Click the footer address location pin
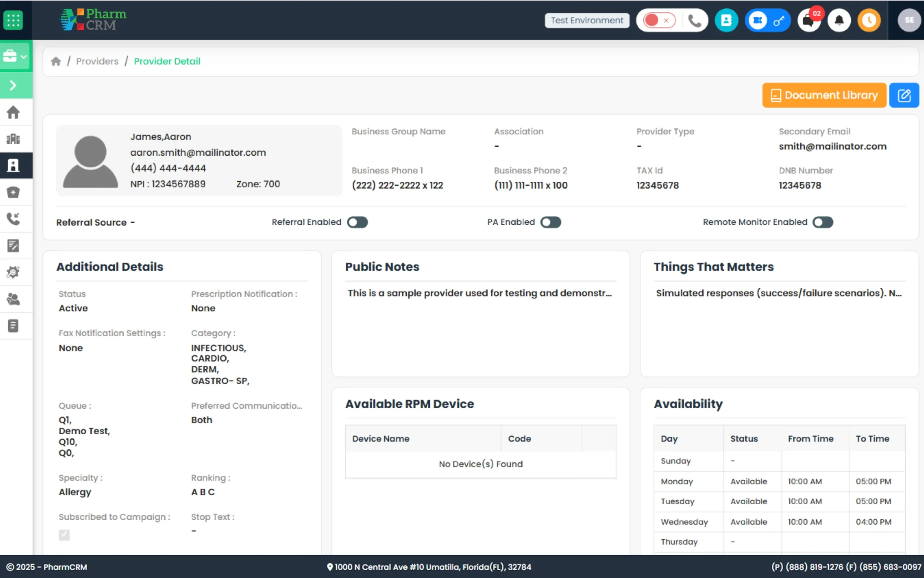Image resolution: width=924 pixels, height=578 pixels. 330,567
